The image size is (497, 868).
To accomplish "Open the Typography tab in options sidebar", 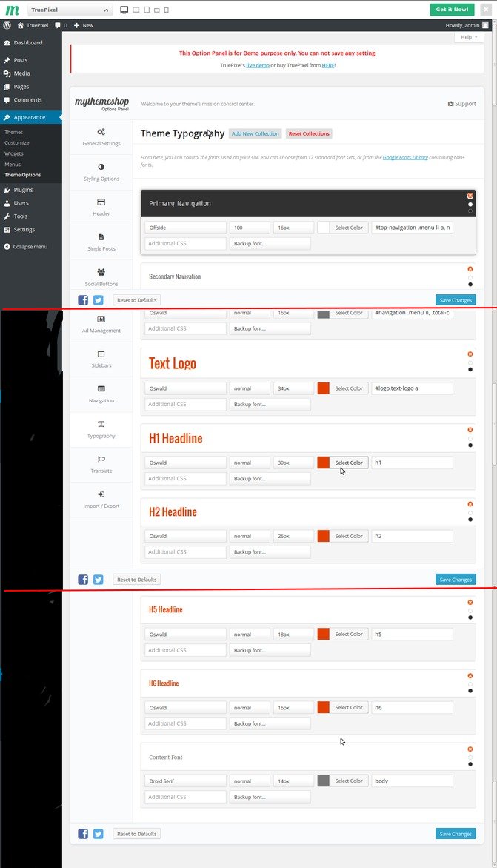I will 101,428.
